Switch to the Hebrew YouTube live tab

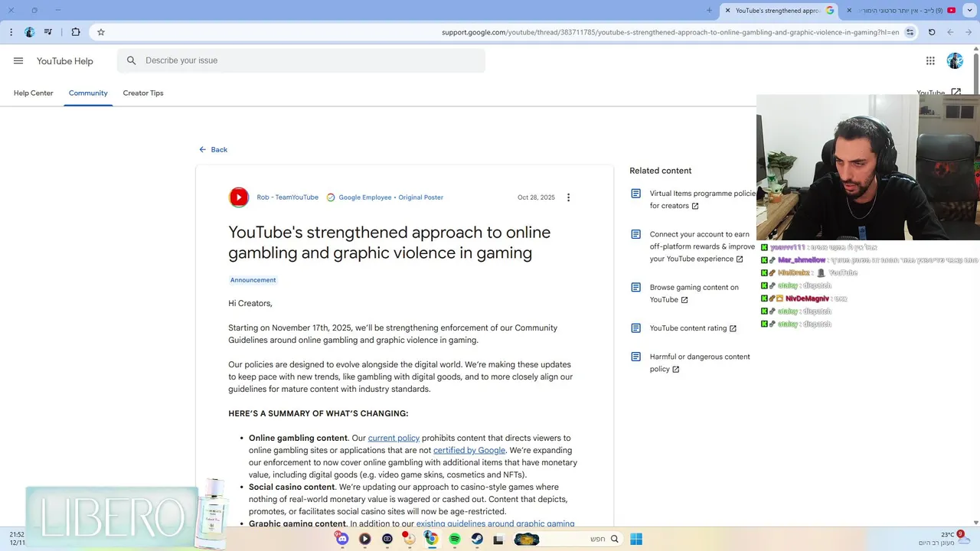902,10
